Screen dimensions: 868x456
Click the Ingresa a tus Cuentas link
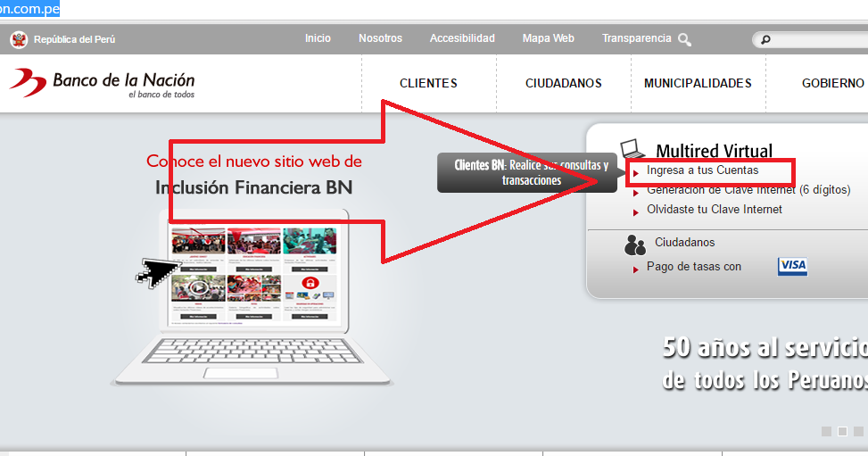coord(702,170)
